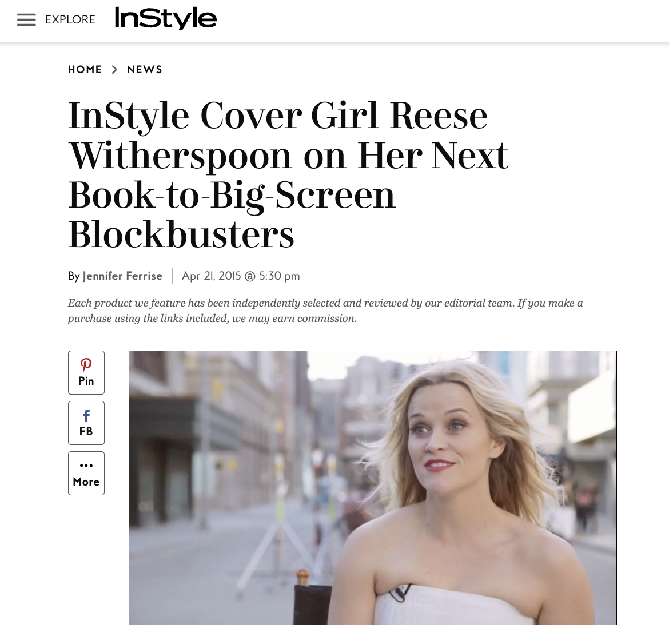The width and height of the screenshot is (669, 644).
Task: Expand navigation using the hamburger control
Action: tap(26, 19)
